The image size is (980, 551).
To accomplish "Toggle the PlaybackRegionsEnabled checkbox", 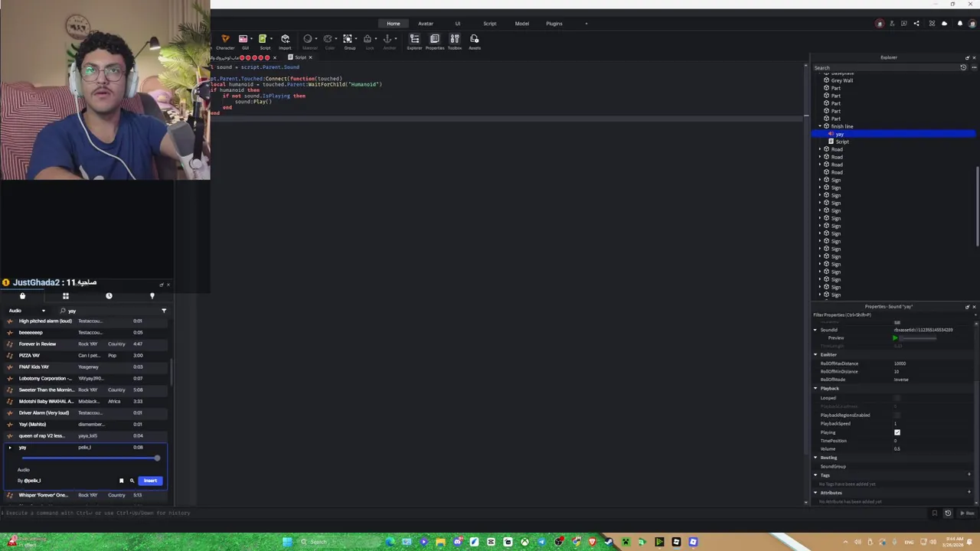I will pos(897,415).
